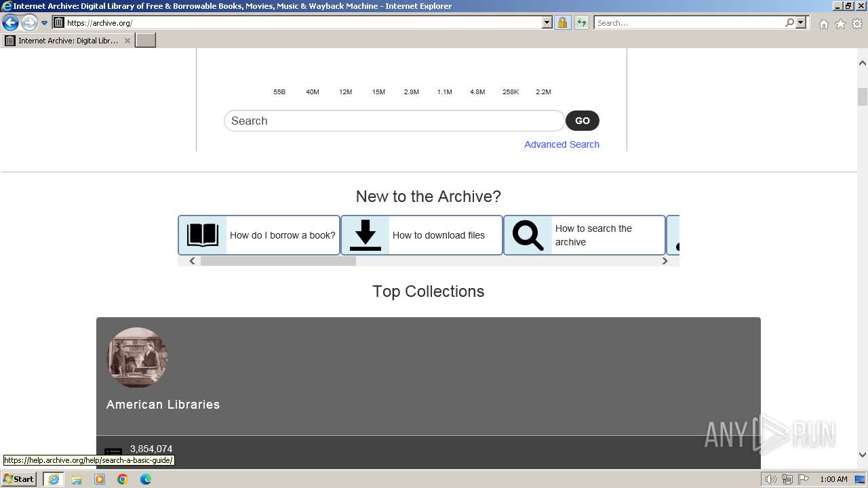Screen dimensions: 868x488
Task: Click the 2.8M count label
Action: pos(412,92)
